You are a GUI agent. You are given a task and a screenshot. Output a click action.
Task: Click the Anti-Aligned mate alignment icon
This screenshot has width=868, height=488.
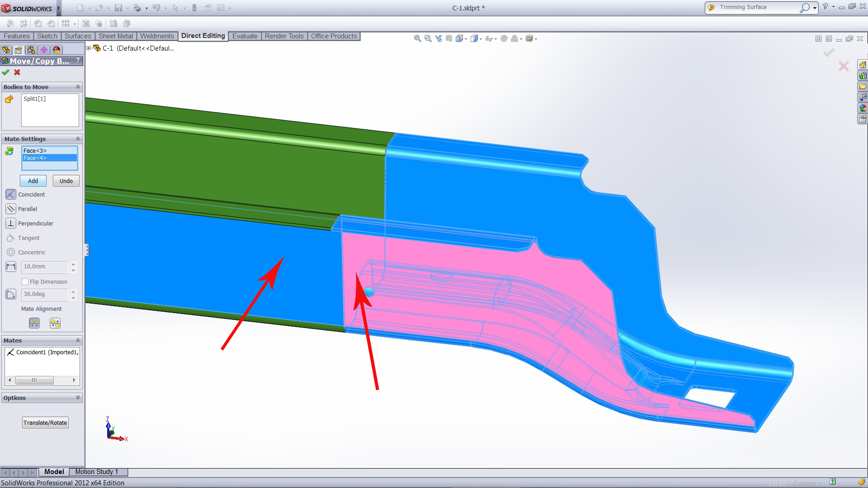click(55, 323)
